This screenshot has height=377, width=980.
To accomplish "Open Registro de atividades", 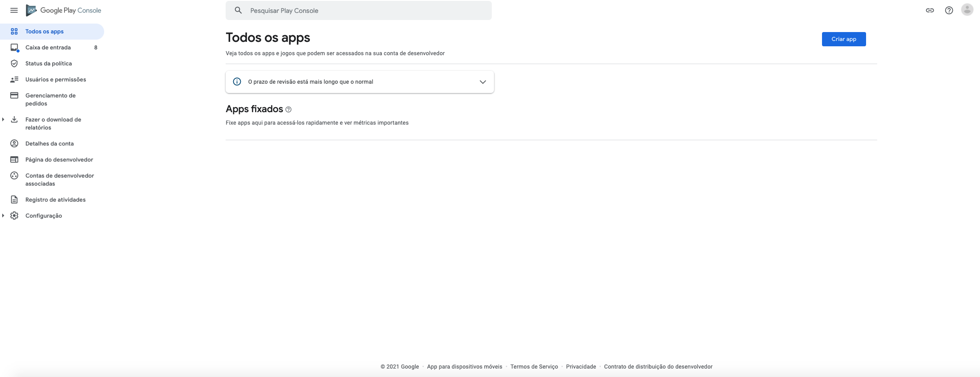I will pyautogui.click(x=55, y=200).
